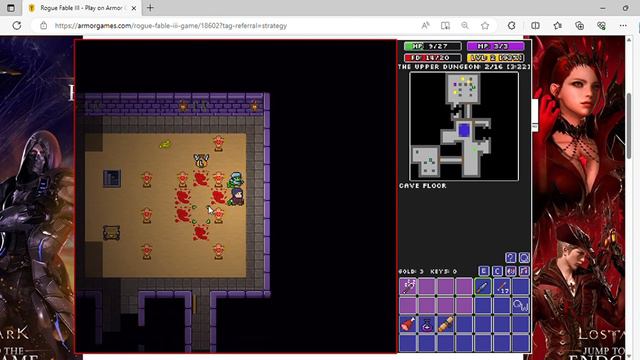Open the C character menu button
This screenshot has height=360, width=640.
(497, 271)
